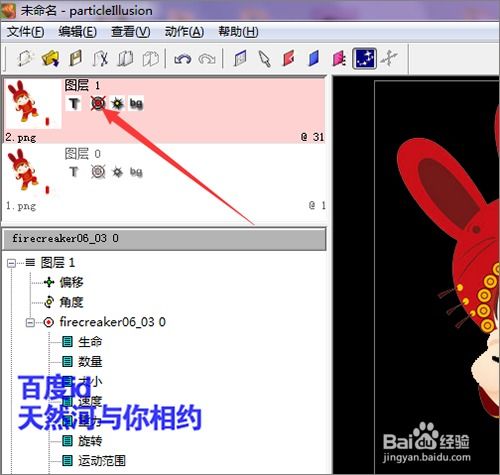This screenshot has height=475, width=500.
Task: Toggle the burst star icon on 图层 0
Action: click(x=117, y=172)
